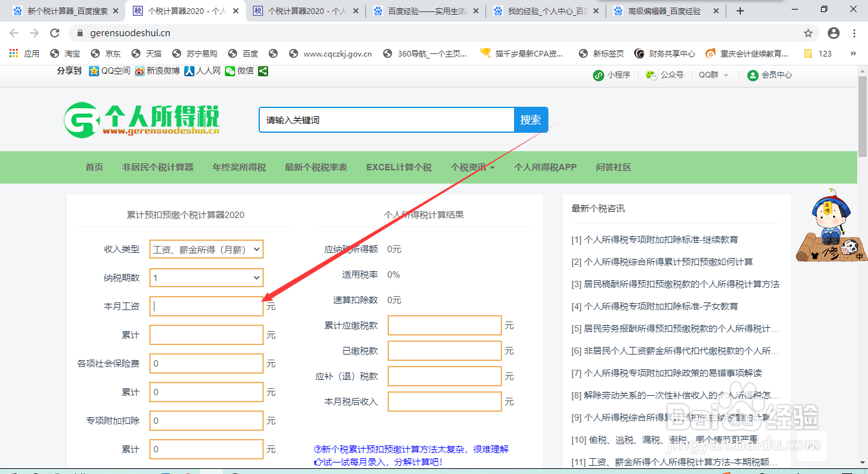
Task: Open 首页 in the green nav bar
Action: [95, 167]
